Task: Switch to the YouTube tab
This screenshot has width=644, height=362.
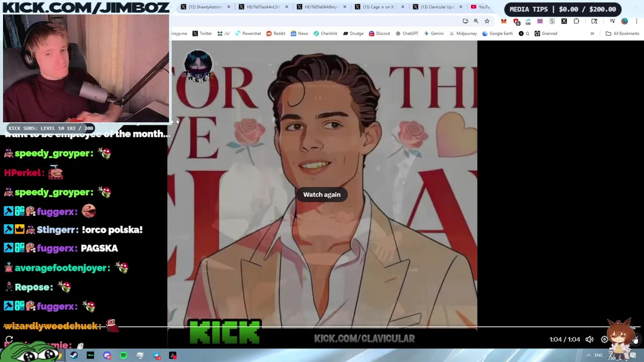Action: click(480, 7)
